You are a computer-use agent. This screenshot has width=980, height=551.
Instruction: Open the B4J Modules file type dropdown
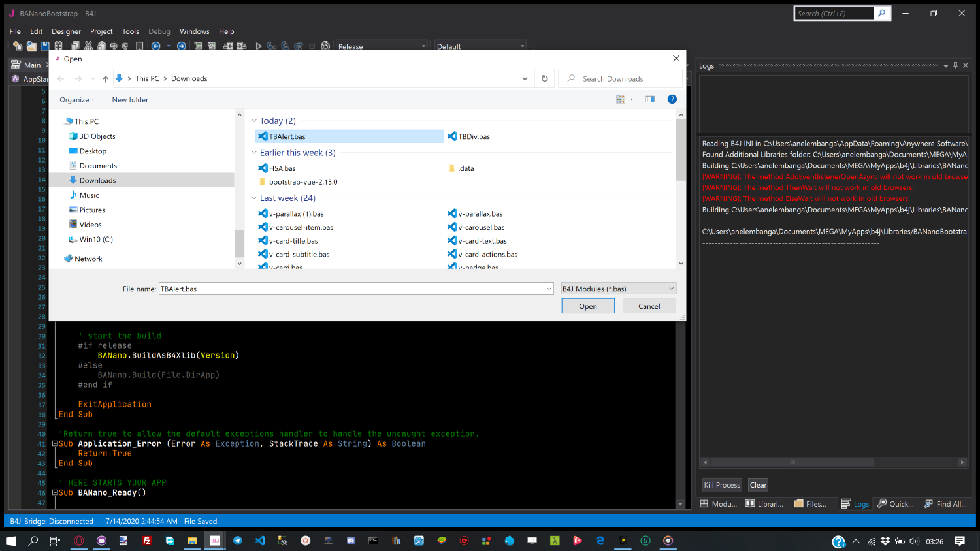(x=618, y=289)
